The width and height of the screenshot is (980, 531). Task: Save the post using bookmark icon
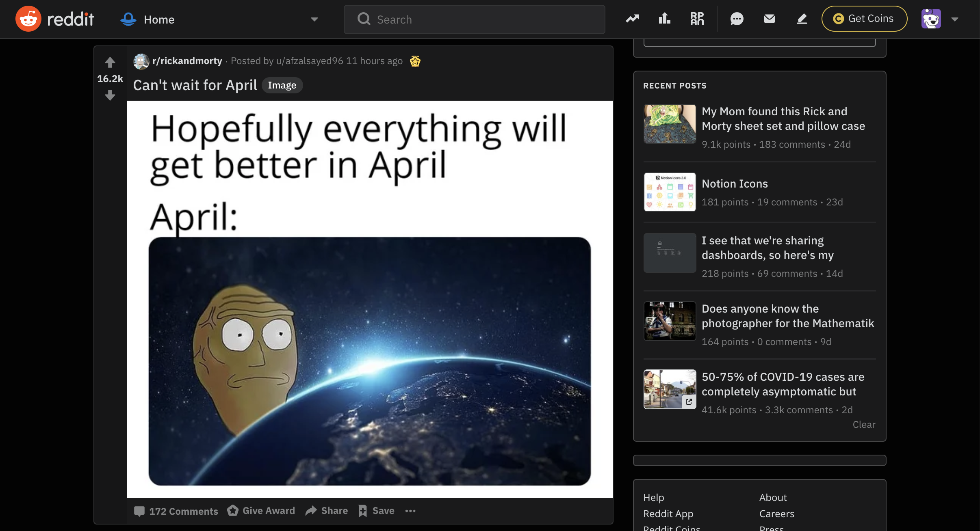pyautogui.click(x=376, y=511)
